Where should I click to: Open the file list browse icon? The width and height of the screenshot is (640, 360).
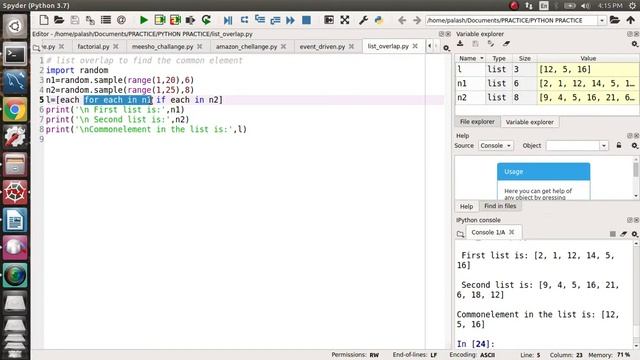click(x=106, y=20)
